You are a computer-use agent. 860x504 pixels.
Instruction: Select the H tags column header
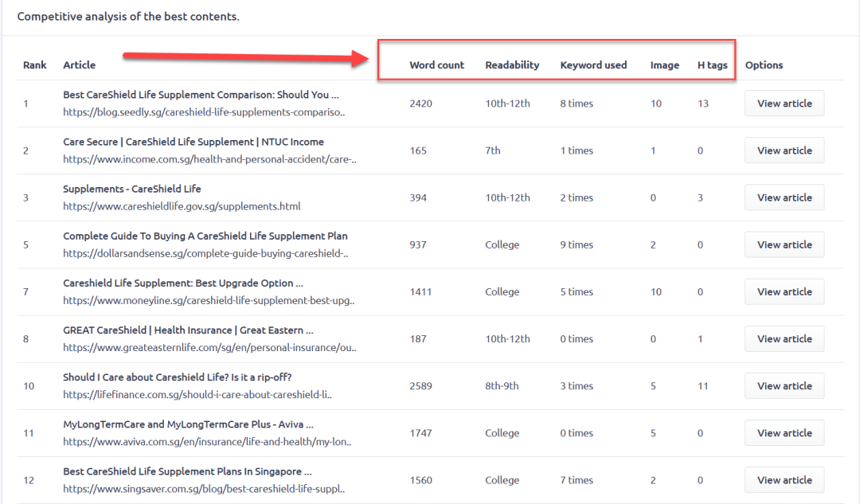713,64
